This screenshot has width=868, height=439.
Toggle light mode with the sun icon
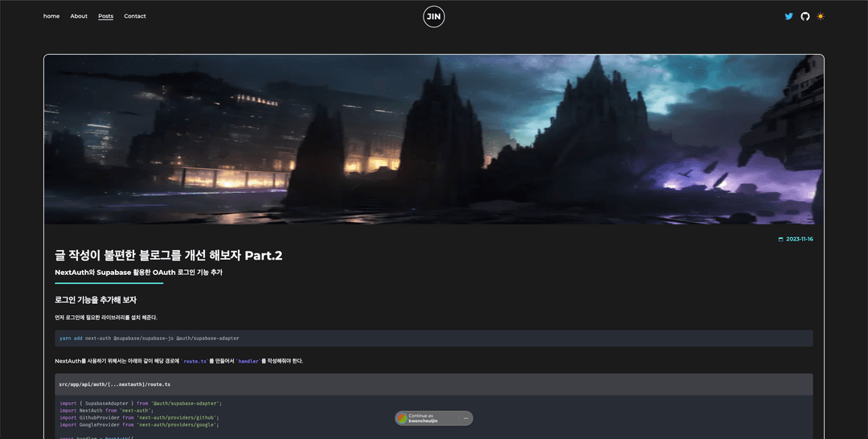pyautogui.click(x=821, y=16)
